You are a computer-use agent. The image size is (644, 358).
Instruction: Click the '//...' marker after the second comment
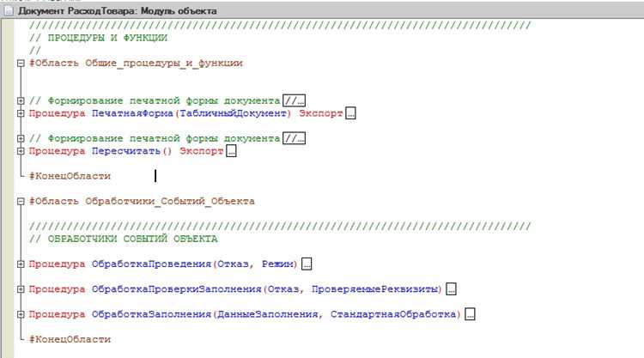click(294, 138)
